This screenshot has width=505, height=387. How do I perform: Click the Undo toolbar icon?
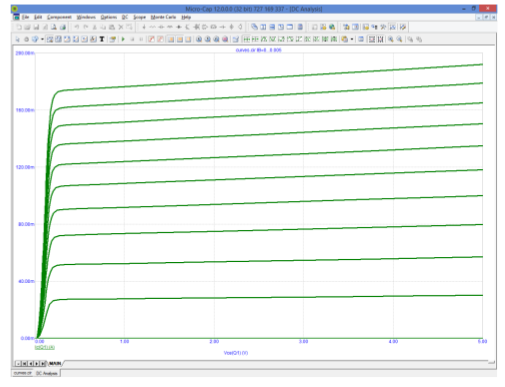point(77,27)
